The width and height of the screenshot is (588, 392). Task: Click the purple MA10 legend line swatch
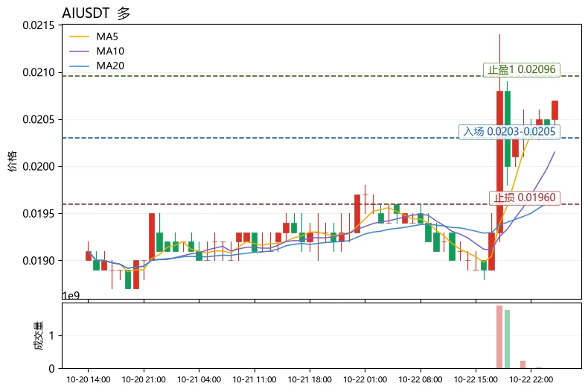click(x=80, y=51)
